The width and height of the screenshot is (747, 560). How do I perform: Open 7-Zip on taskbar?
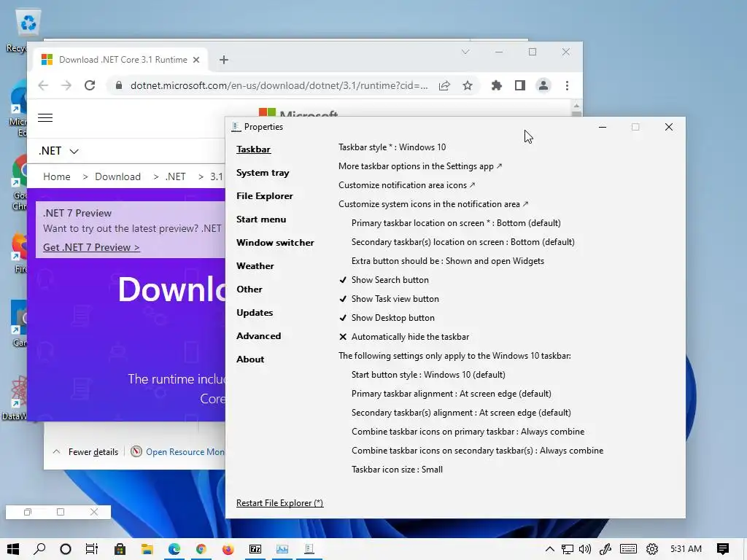point(255,549)
